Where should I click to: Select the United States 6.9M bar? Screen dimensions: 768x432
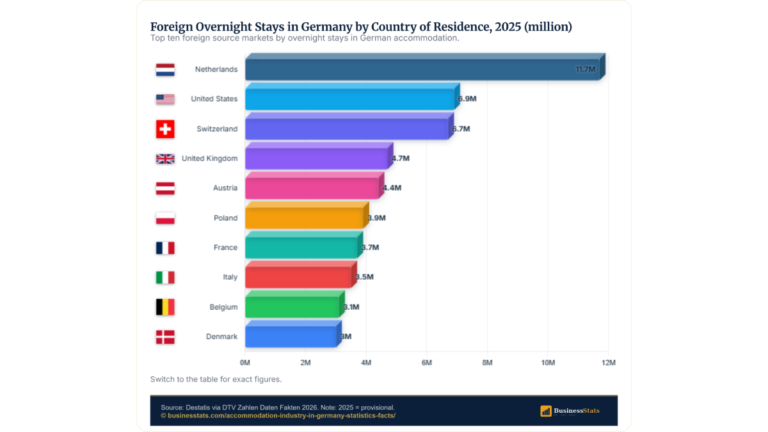coord(352,96)
